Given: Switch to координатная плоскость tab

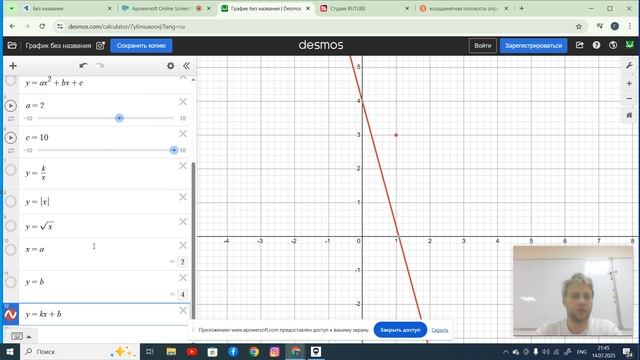Looking at the screenshot, I should point(463,8).
